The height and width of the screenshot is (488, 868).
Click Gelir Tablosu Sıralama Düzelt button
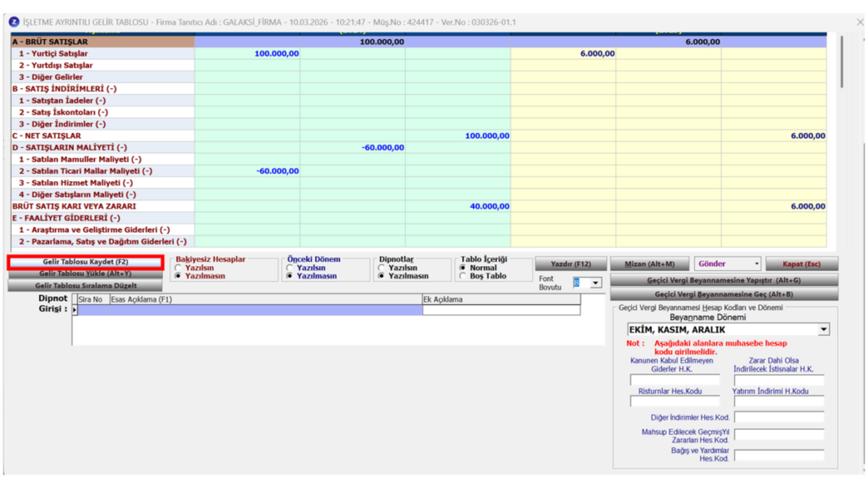[86, 286]
